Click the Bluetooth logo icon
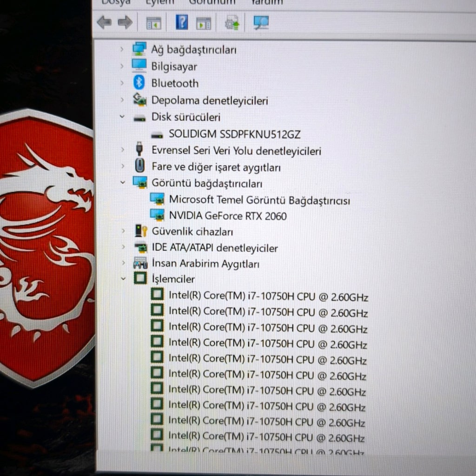 tap(139, 82)
